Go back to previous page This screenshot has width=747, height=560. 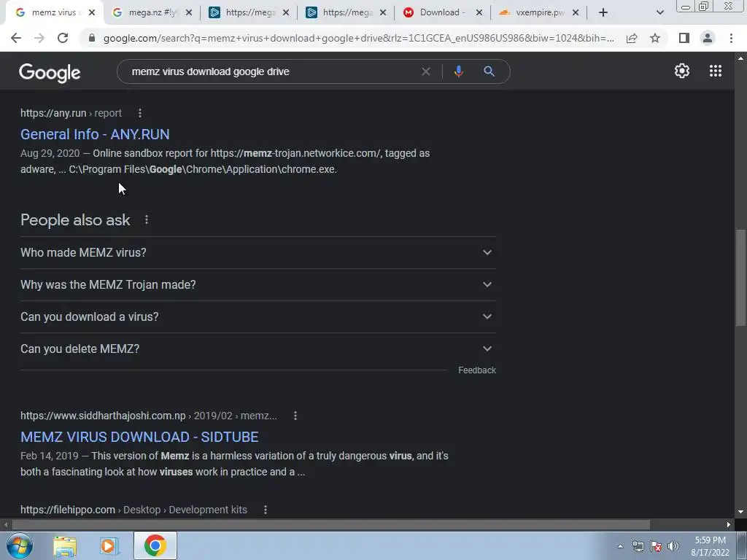(16, 38)
